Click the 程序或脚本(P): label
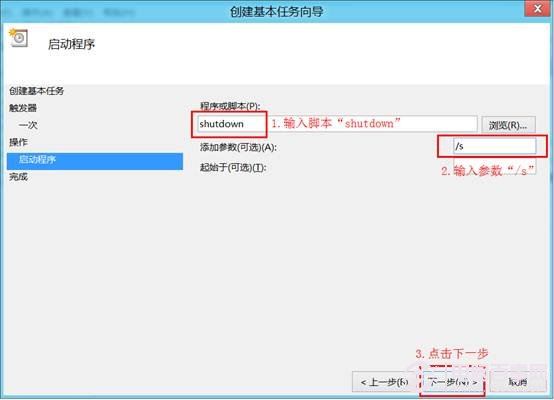554x400 pixels. (230, 106)
